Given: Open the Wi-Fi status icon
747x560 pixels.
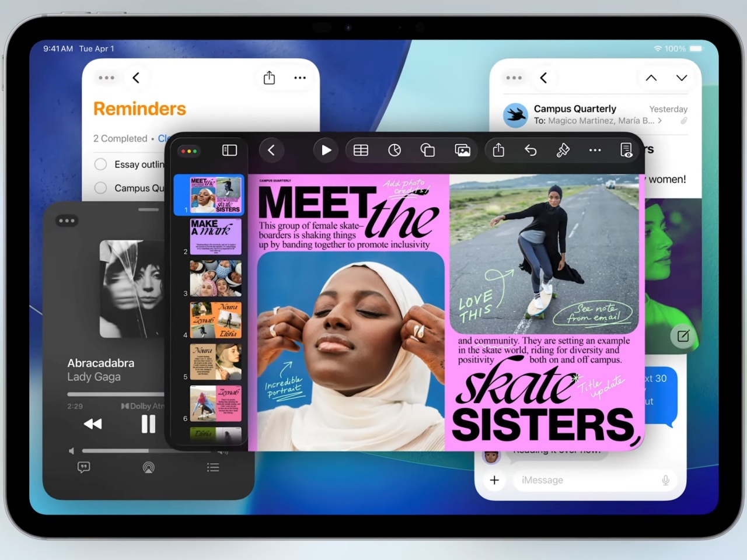Looking at the screenshot, I should click(x=658, y=48).
